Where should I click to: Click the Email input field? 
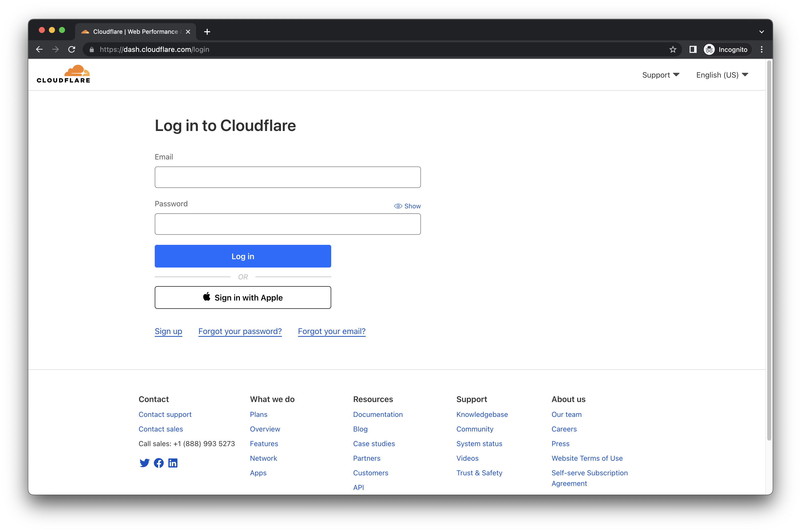pos(288,177)
